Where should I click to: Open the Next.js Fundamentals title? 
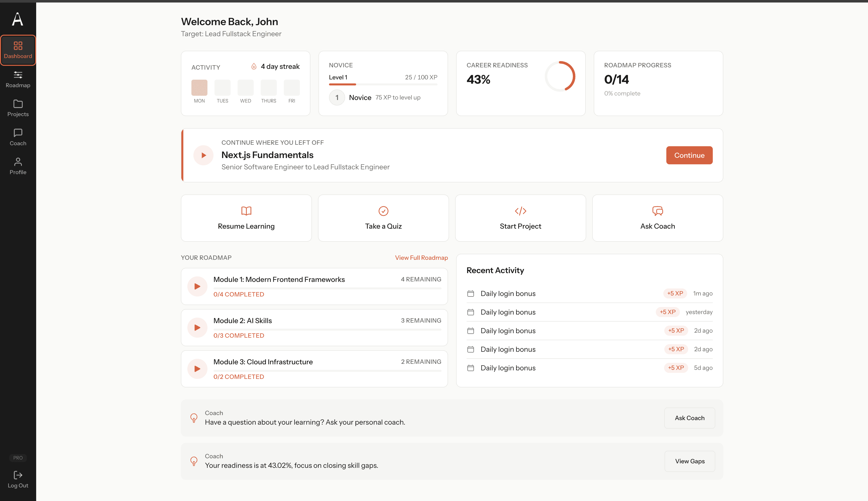click(267, 155)
